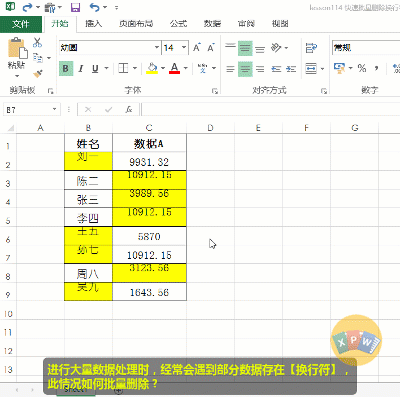
Task: Select cell containing 5870
Action: pyautogui.click(x=149, y=237)
